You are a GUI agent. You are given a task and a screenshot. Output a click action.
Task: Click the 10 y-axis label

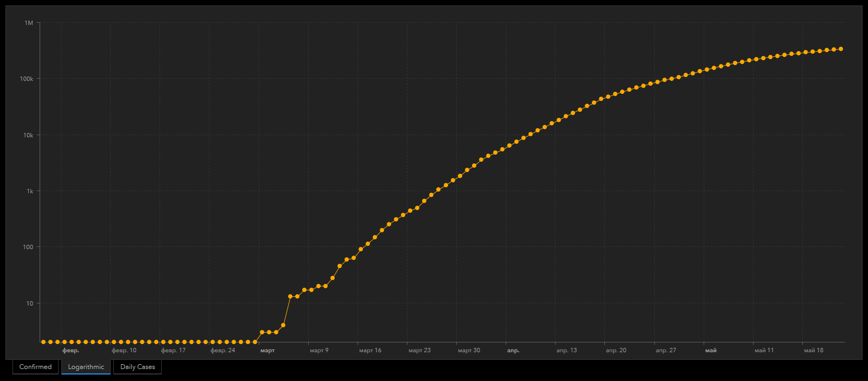(30, 303)
